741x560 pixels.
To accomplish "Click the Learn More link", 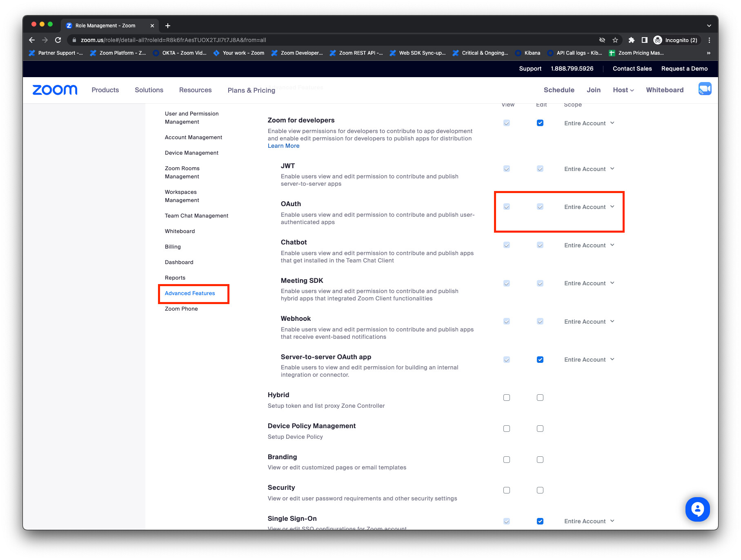I will (283, 146).
